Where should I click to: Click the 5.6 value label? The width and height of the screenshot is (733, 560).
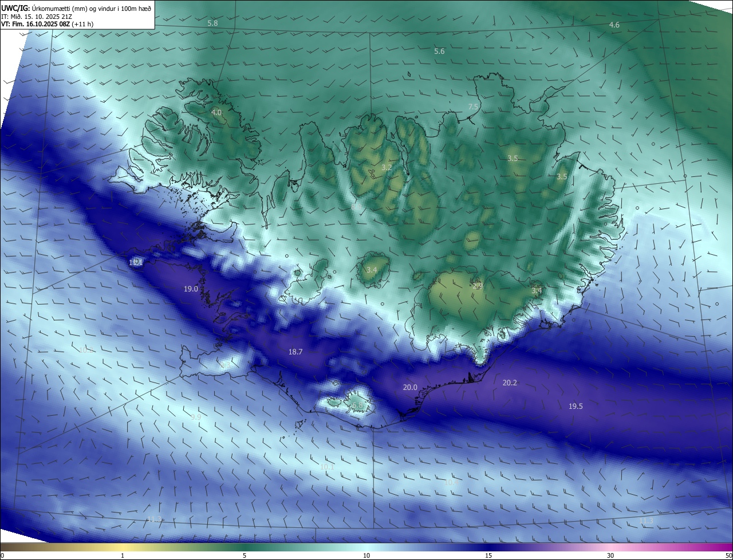(439, 52)
